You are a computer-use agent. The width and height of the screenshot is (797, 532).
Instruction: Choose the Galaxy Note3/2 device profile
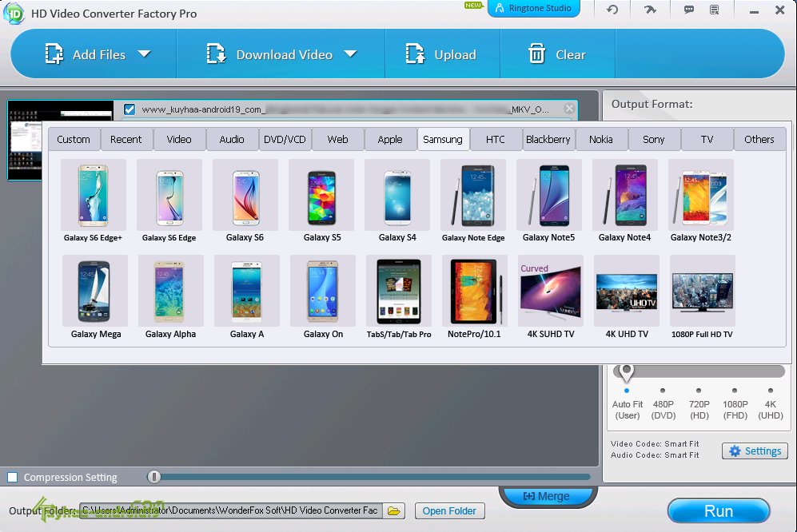[701, 195]
